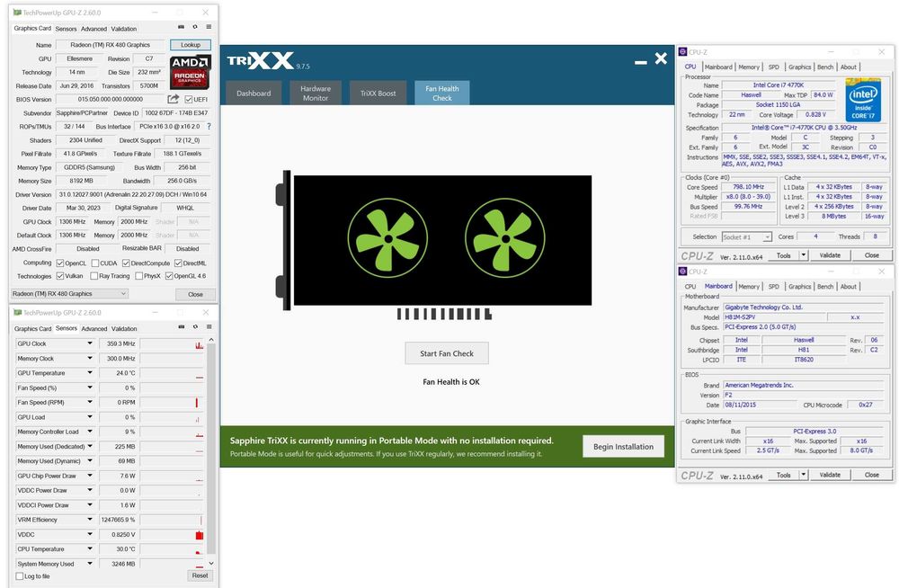Viewport: 899px width, 588px height.
Task: Open the GPU Clock sensor dropdown arrow
Action: point(90,343)
